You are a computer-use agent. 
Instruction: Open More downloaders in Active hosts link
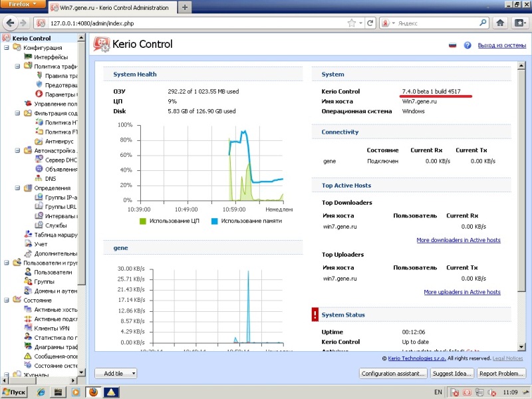(x=458, y=240)
